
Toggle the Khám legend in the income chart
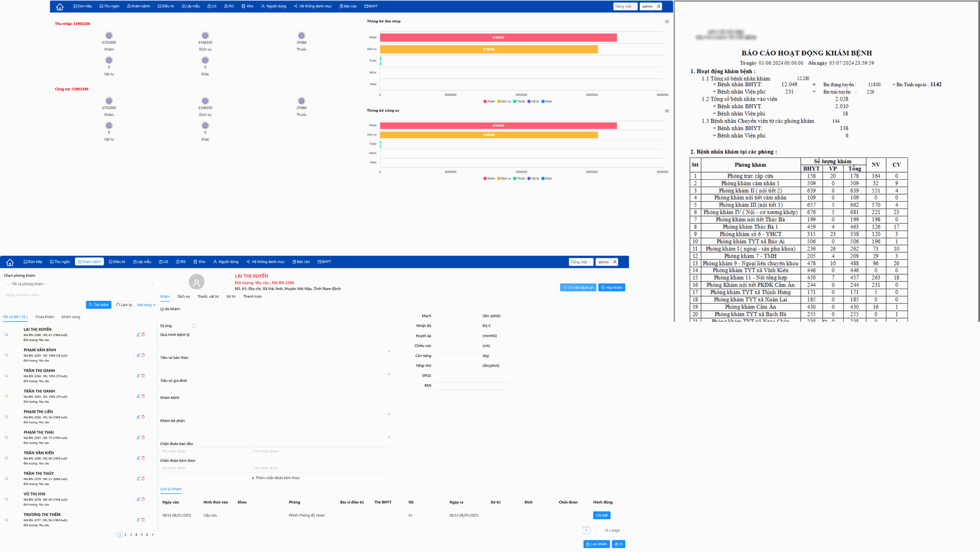point(489,102)
